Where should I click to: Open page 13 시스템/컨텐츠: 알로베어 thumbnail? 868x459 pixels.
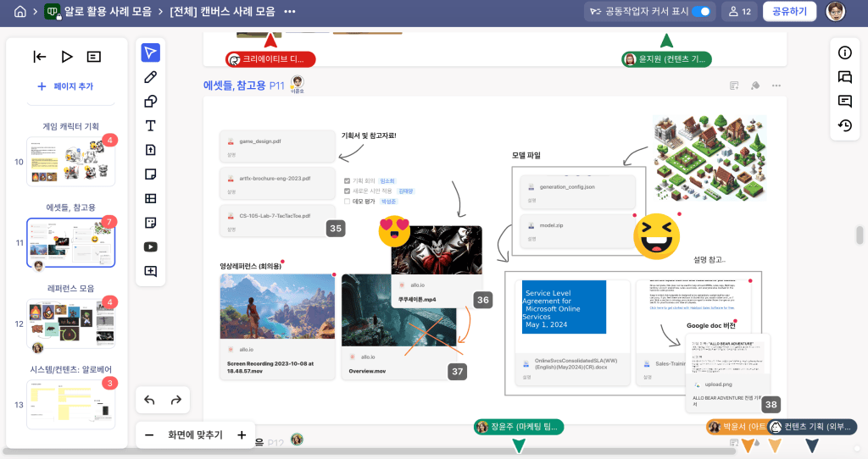click(x=71, y=404)
